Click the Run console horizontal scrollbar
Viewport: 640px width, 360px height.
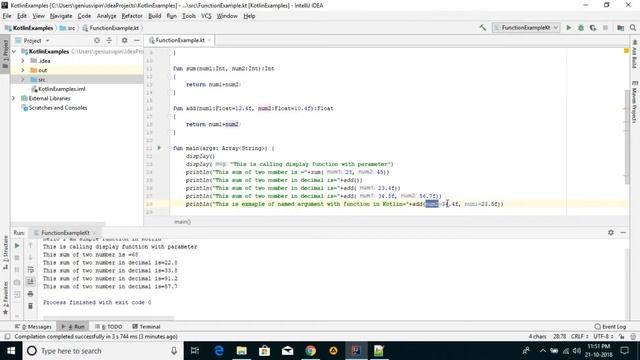[x=108, y=317]
